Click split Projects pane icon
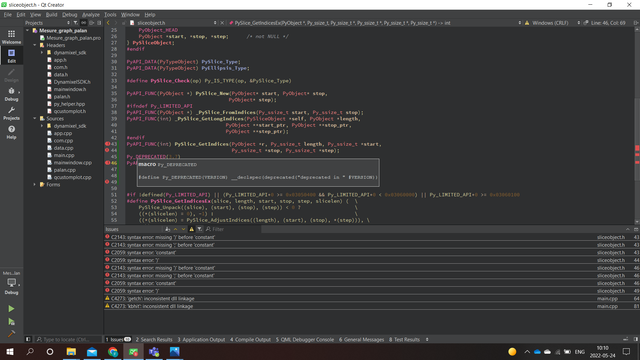Image resolution: width=640 pixels, height=360 pixels. coord(91,23)
